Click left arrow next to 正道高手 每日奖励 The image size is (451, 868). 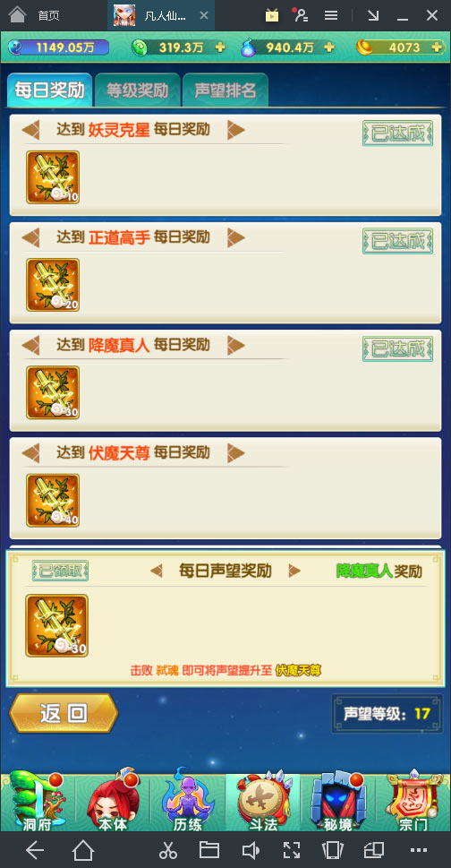(x=31, y=238)
